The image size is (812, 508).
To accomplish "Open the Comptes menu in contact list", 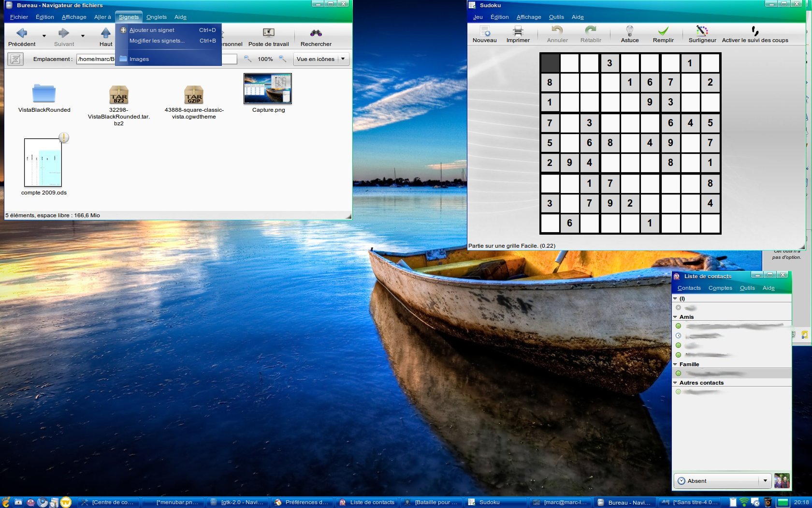I will 720,288.
